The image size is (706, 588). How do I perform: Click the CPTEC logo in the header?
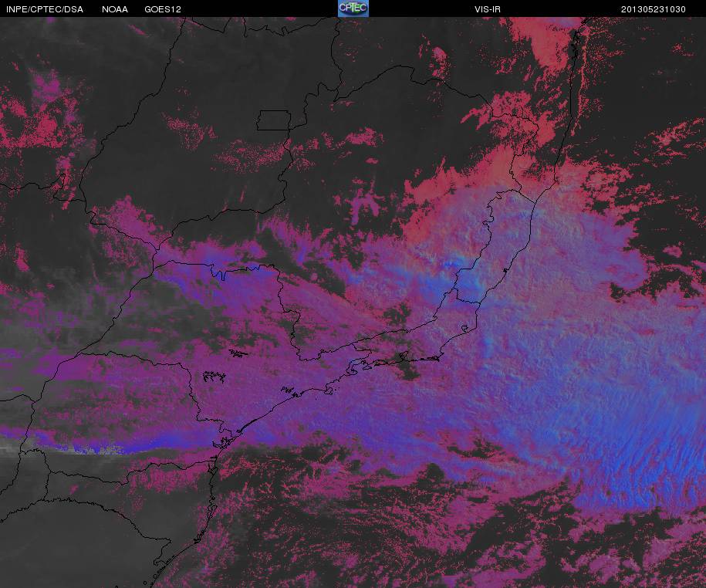coord(353,8)
